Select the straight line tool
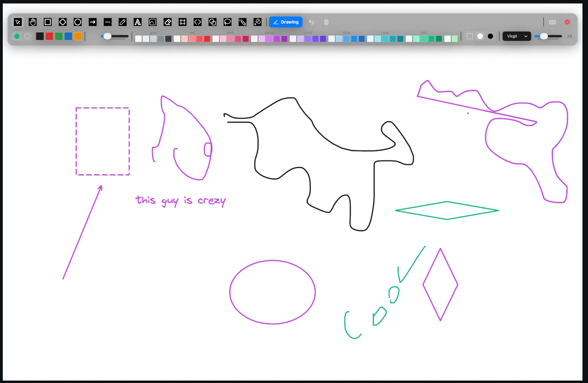 pyautogui.click(x=108, y=22)
